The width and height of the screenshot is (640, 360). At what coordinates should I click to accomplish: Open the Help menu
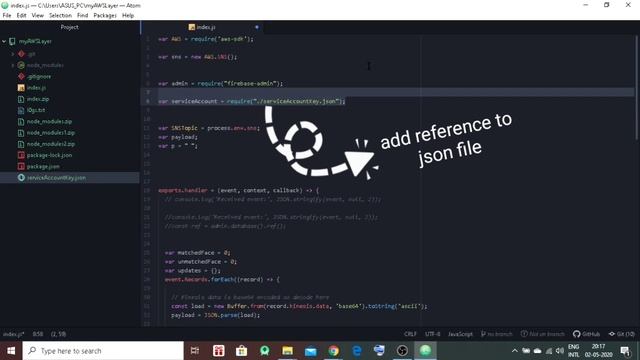coord(128,16)
